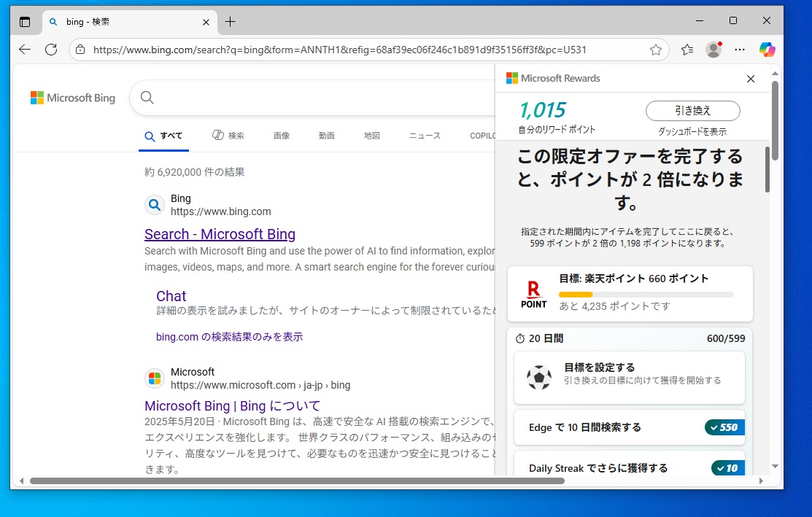Open Settings and more ellipsis menu

click(740, 50)
